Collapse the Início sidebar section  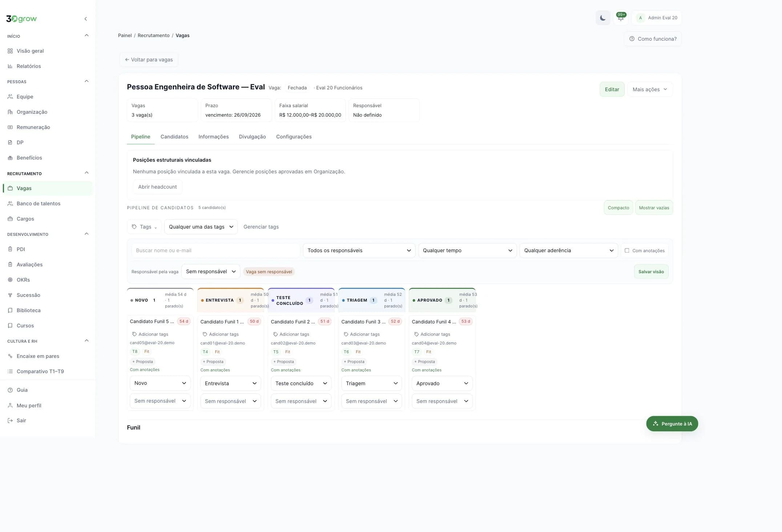[86, 36]
